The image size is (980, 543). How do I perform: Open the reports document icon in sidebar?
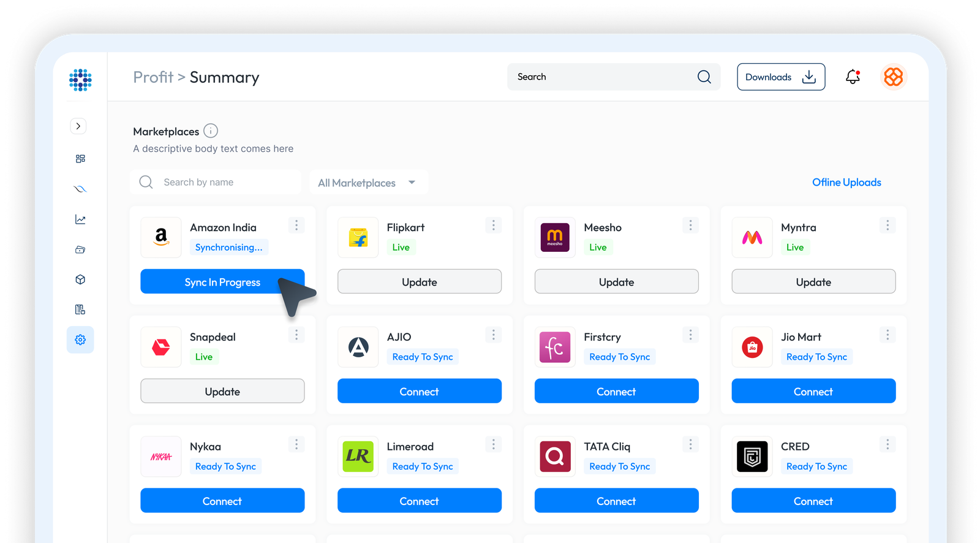pos(80,309)
